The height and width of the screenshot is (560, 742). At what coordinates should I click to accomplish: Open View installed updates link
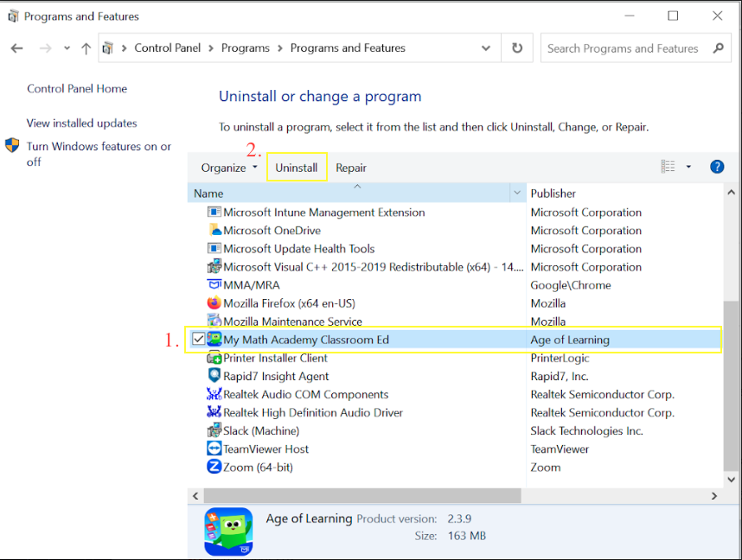click(82, 123)
